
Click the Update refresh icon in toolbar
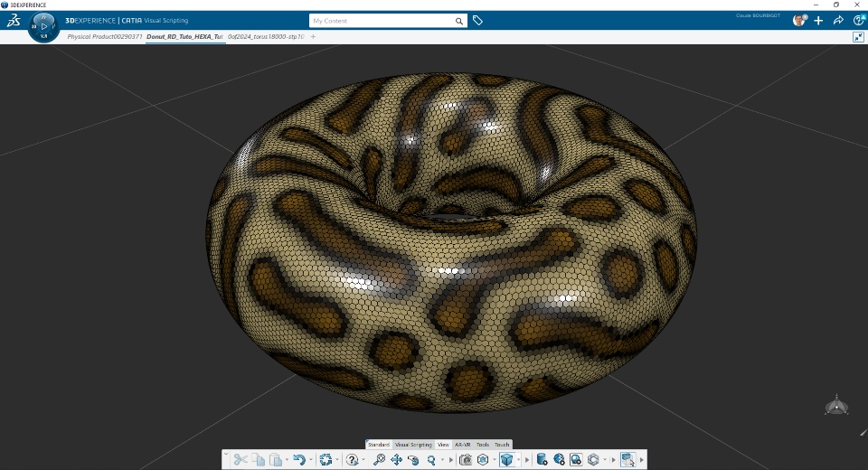(325, 459)
